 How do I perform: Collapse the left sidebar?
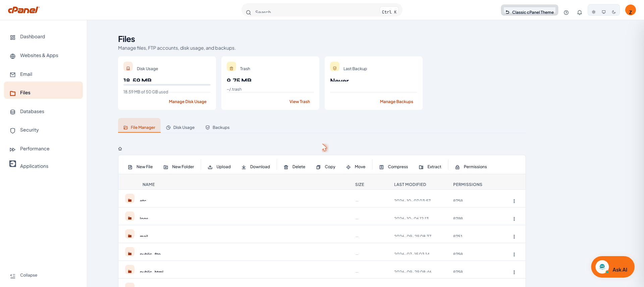tap(23, 275)
